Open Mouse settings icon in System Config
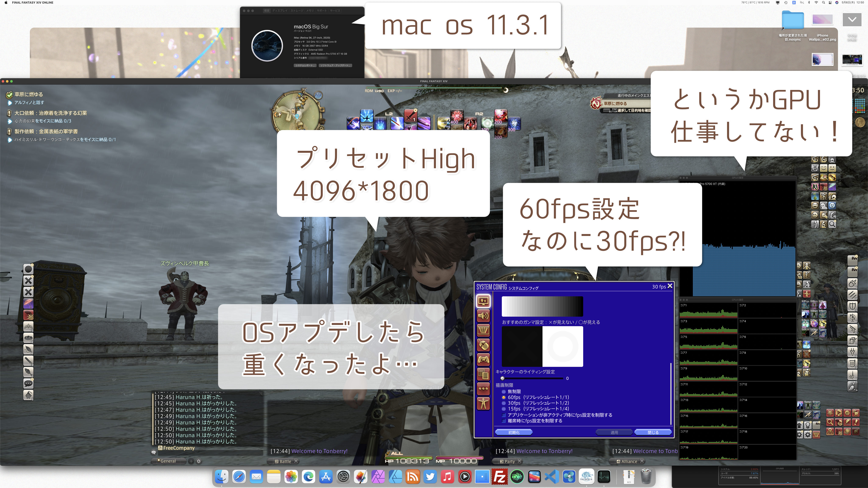The height and width of the screenshot is (488, 868). pos(483,345)
